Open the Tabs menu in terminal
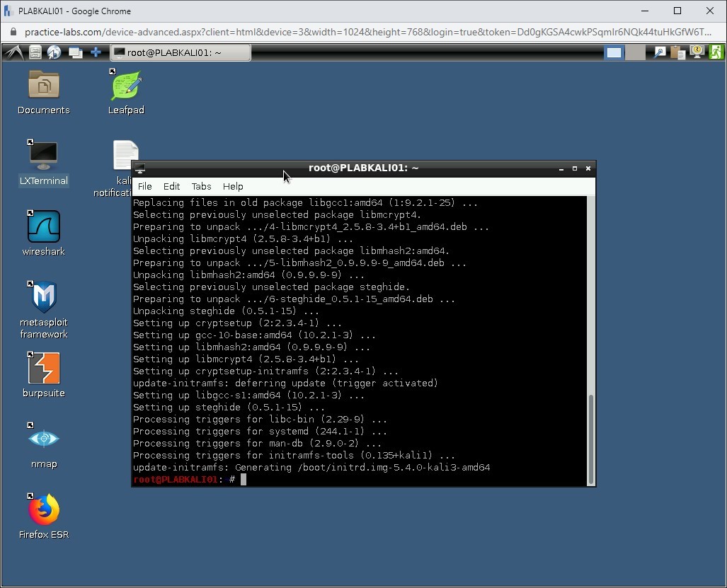727x588 pixels. pyautogui.click(x=201, y=186)
